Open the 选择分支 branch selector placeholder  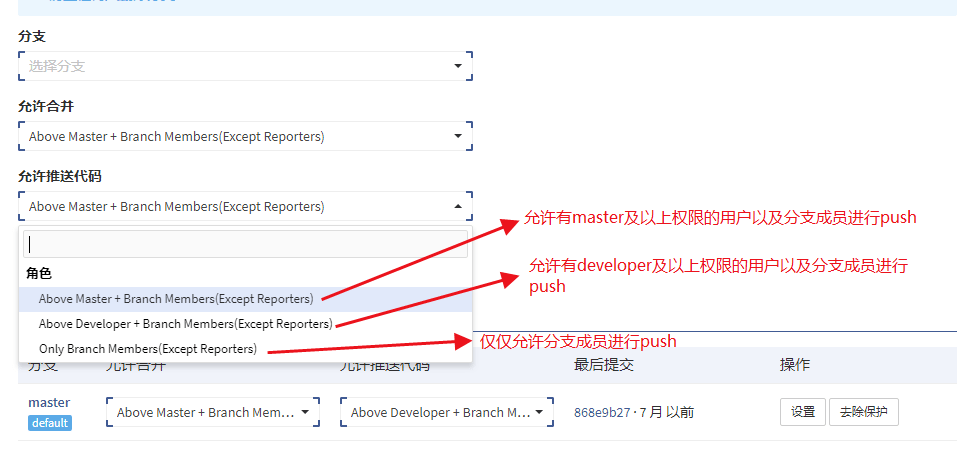coord(230,67)
